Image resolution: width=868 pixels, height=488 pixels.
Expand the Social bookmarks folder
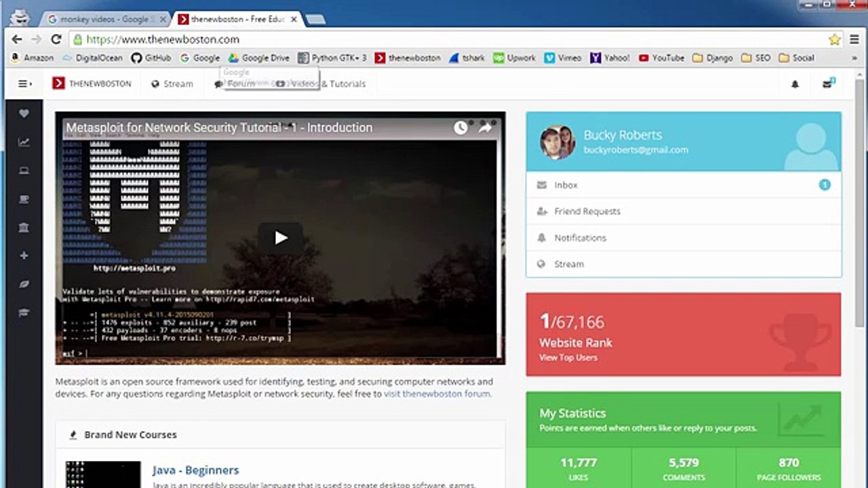(797, 58)
